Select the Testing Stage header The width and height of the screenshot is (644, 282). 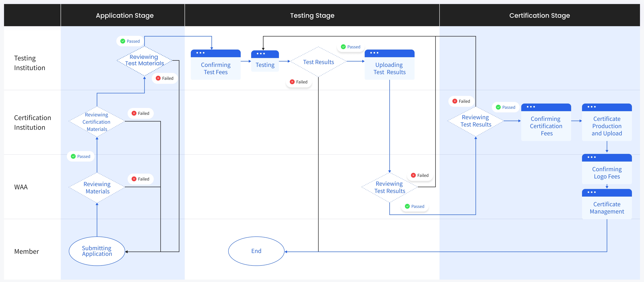pos(312,16)
